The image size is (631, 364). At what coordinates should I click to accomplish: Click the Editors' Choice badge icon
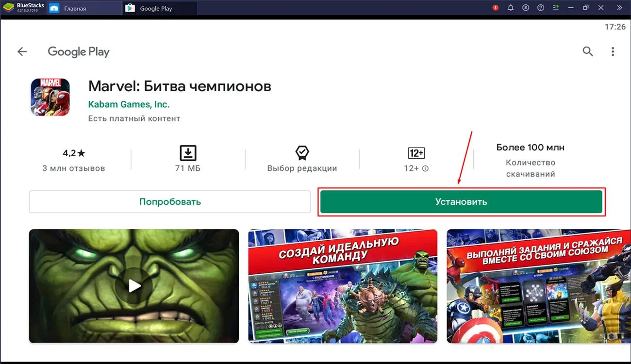[x=302, y=153]
